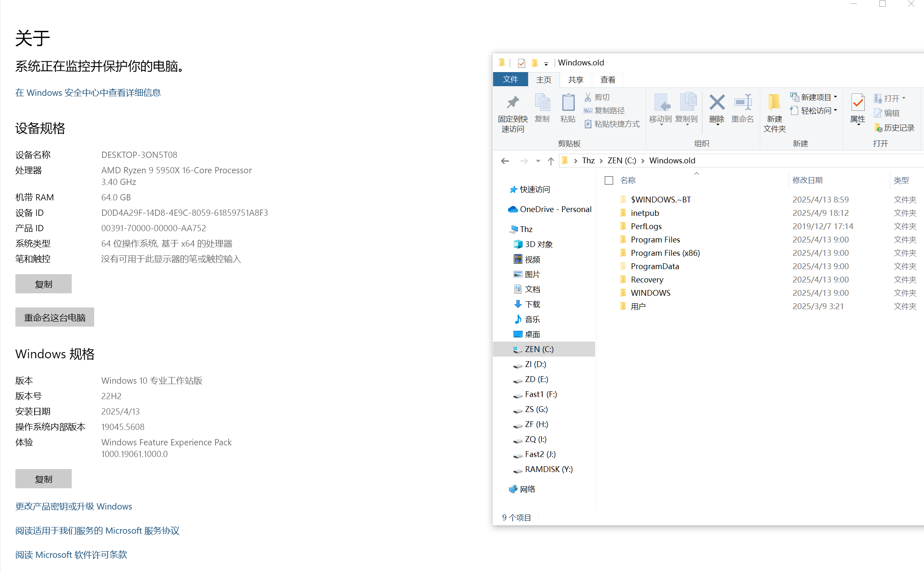Click the Copy (复制) ribbon icon
924x572 pixels.
[542, 103]
